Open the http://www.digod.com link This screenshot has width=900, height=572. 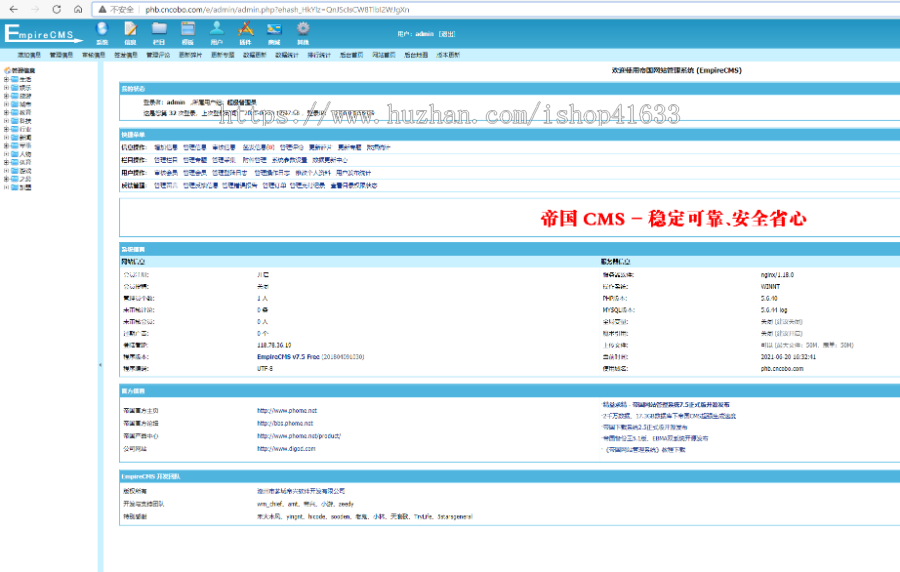coord(286,449)
